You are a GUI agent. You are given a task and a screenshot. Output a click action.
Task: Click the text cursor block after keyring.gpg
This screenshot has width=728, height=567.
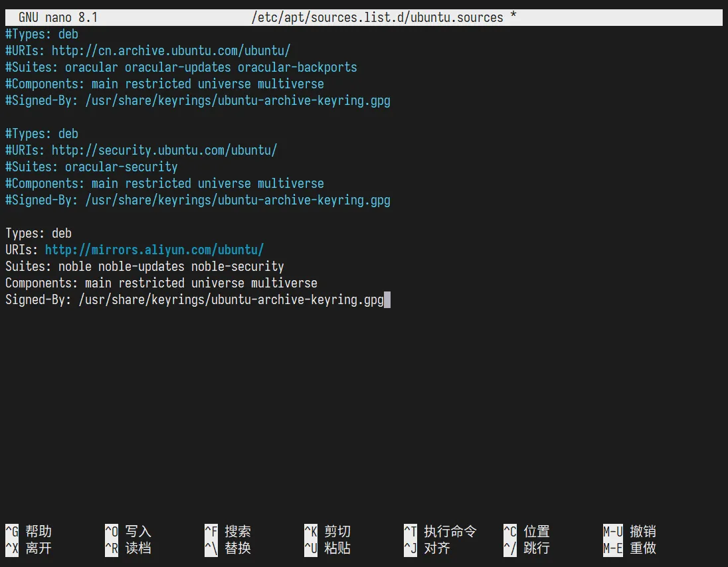click(x=387, y=299)
